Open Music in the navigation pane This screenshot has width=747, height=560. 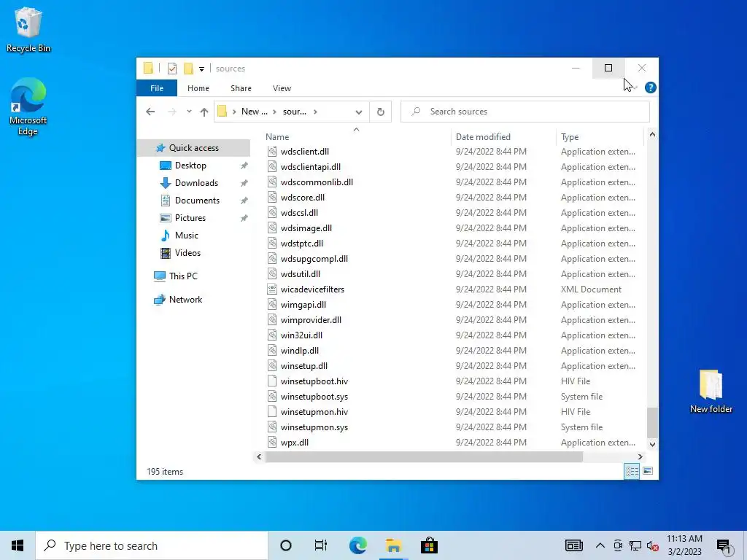point(186,236)
